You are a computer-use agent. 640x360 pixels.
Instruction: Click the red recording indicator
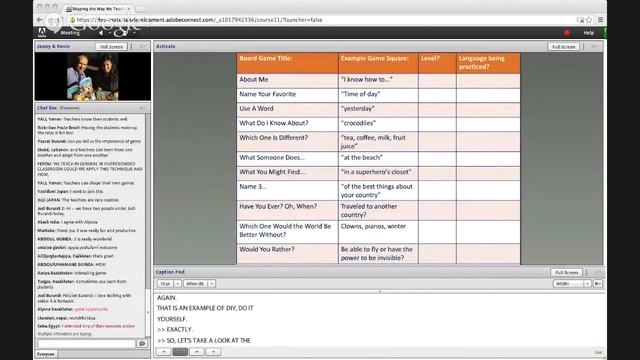pos(567,33)
